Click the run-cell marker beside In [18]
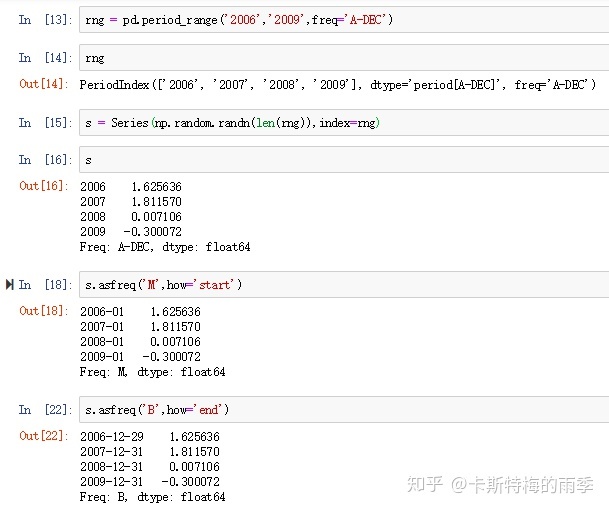The height and width of the screenshot is (511, 609). (10, 285)
